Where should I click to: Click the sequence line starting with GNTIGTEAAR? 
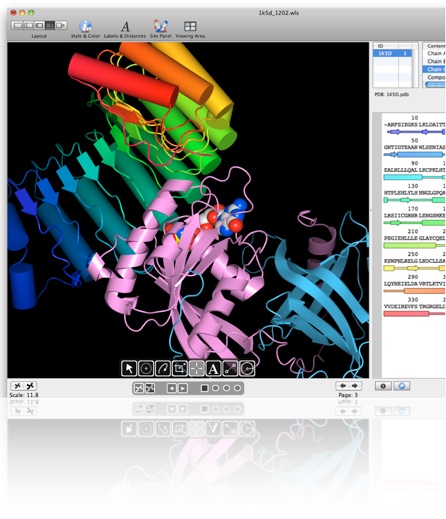[x=414, y=147]
